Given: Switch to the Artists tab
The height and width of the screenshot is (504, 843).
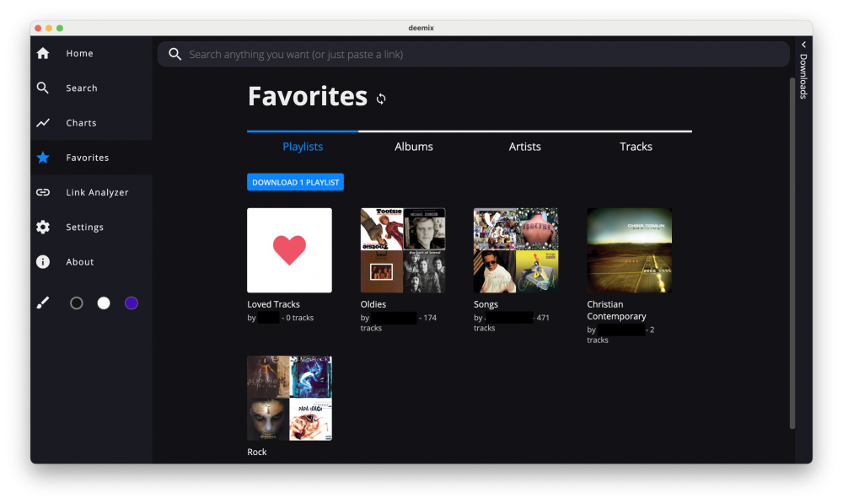Looking at the screenshot, I should click(524, 147).
